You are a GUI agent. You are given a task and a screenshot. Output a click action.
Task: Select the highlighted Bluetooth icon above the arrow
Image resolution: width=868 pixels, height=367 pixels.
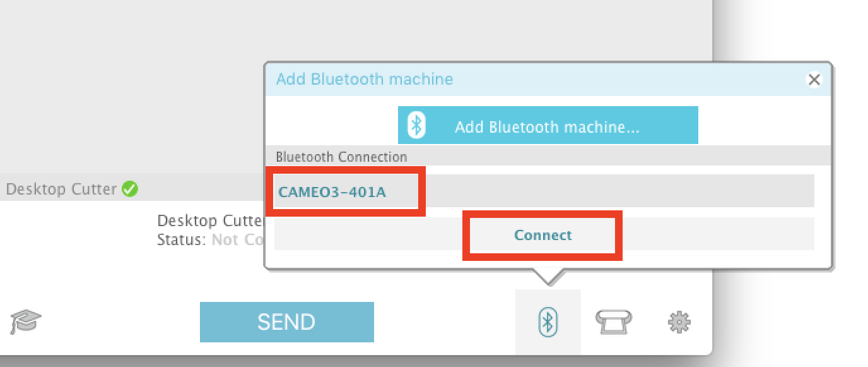(x=548, y=322)
